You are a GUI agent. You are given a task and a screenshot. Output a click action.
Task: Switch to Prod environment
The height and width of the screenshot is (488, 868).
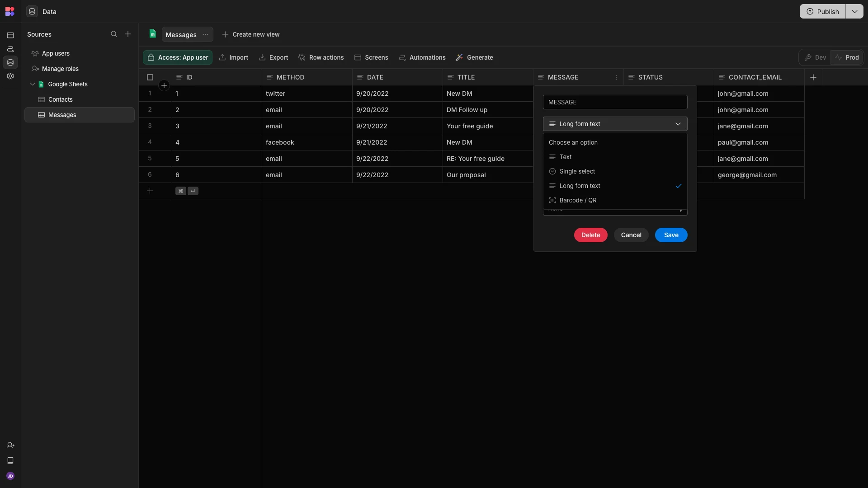pos(847,57)
